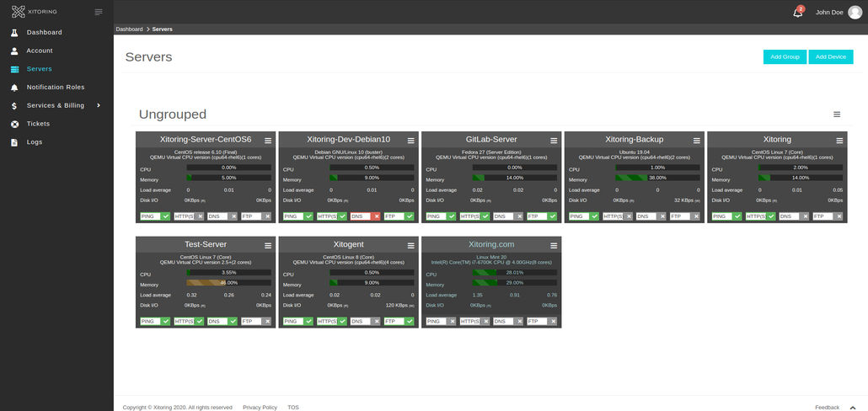This screenshot has width=868, height=411.
Task: Open GitLab-Server card menu icon
Action: [554, 141]
